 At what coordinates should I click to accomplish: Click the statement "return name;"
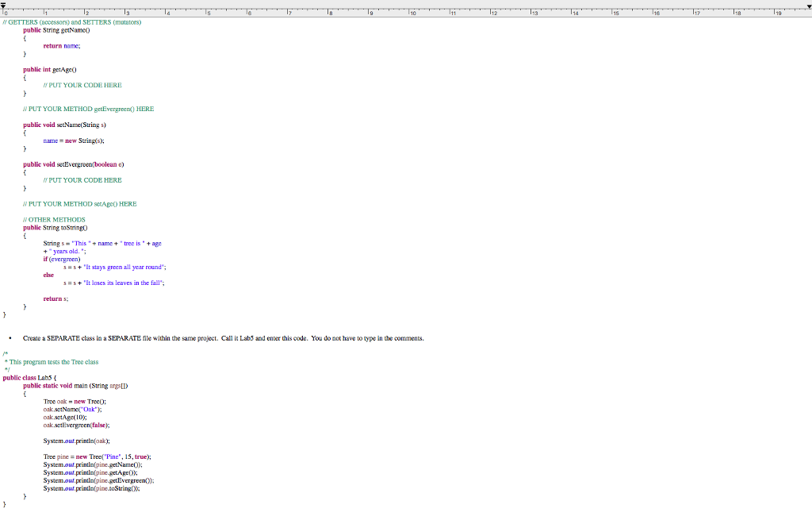(x=62, y=46)
